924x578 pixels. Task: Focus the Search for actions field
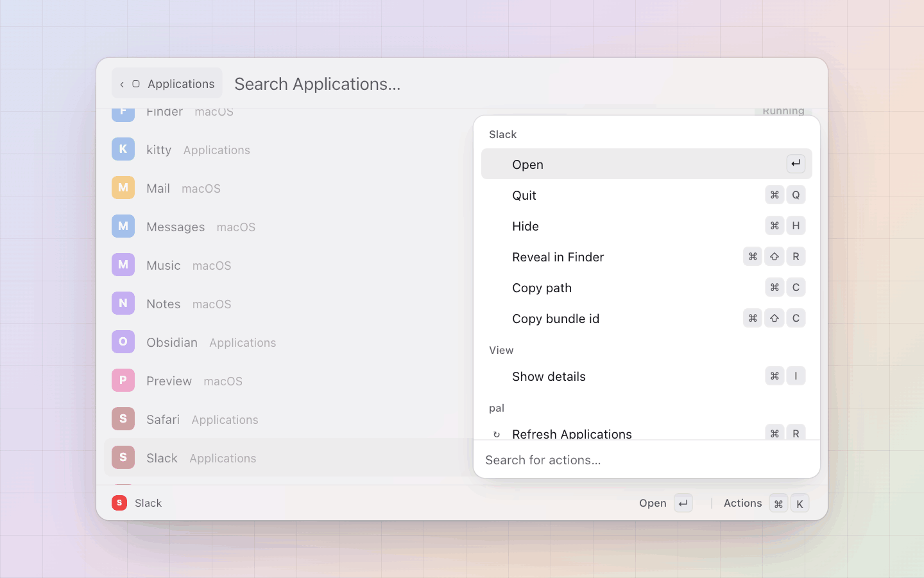[647, 460]
